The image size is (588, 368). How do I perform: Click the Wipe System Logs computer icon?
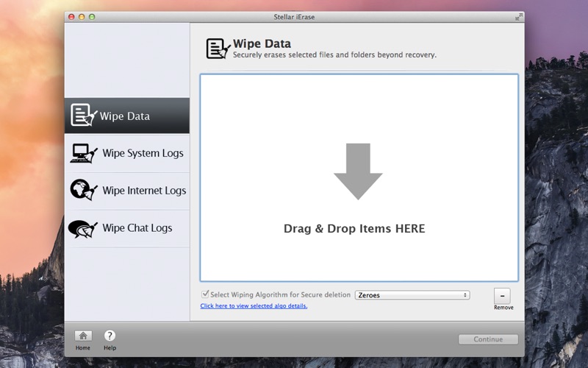(84, 153)
